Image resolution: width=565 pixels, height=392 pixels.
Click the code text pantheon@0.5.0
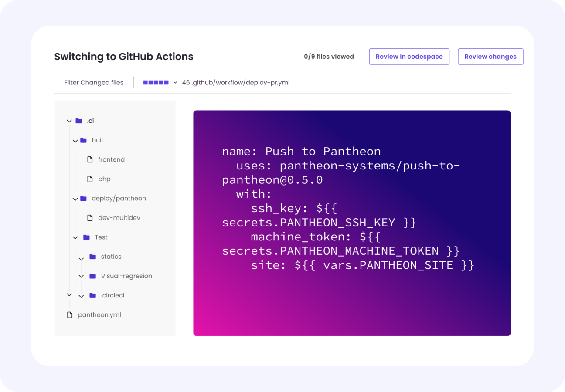point(272,180)
